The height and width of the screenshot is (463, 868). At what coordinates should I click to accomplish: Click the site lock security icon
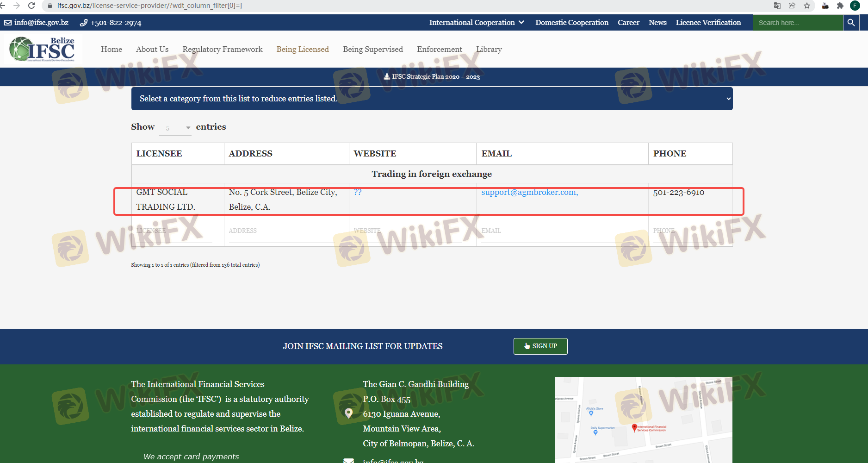pos(50,6)
